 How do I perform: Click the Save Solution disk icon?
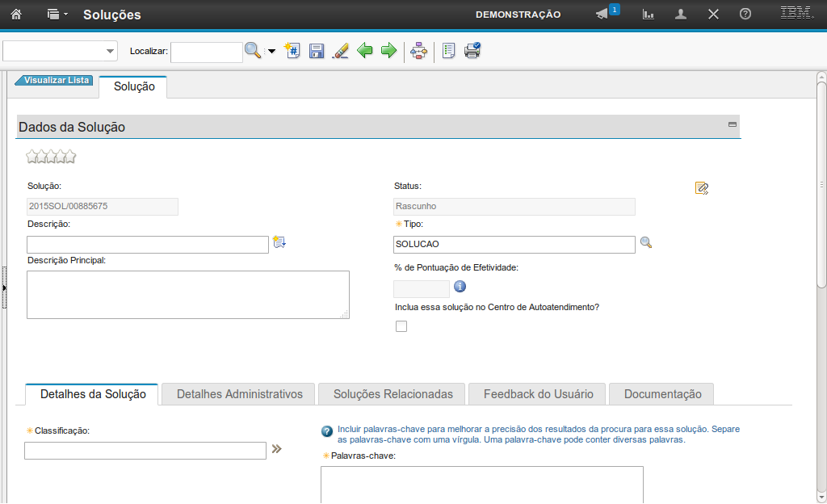tap(317, 51)
